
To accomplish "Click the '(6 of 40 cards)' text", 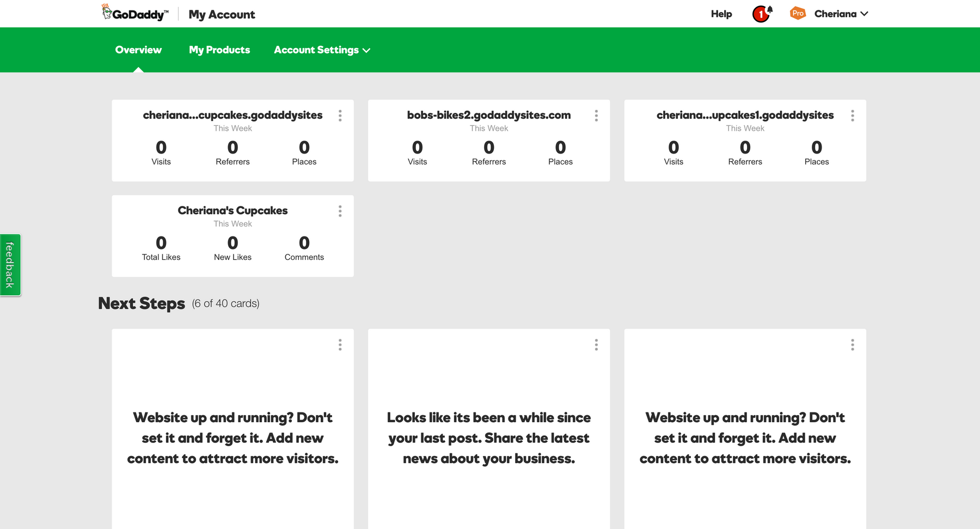I will click(225, 303).
